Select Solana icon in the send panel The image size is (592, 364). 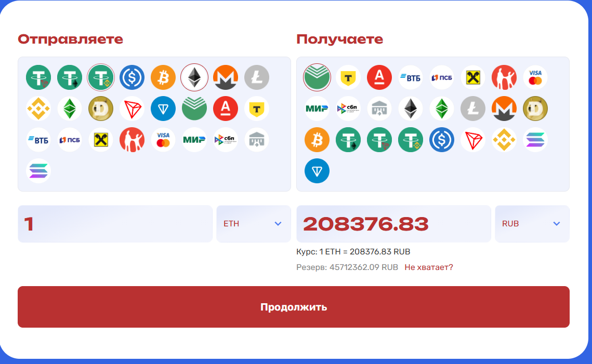(38, 171)
